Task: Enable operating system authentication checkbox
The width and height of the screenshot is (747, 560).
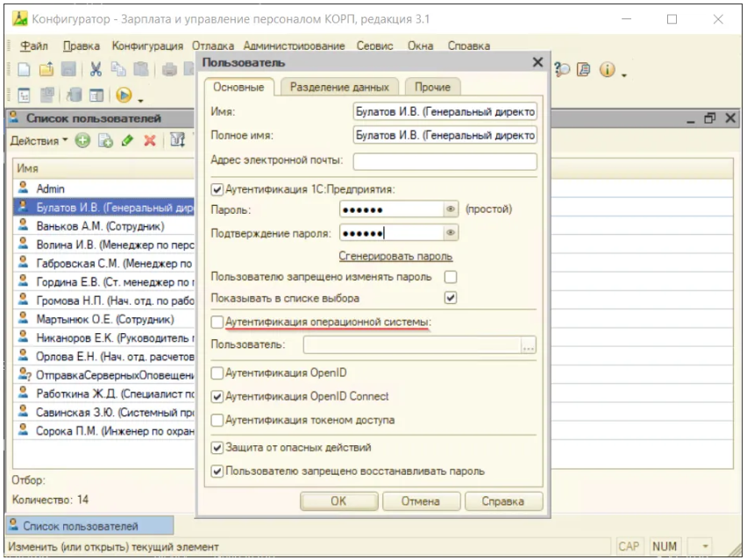Action: coord(217,323)
